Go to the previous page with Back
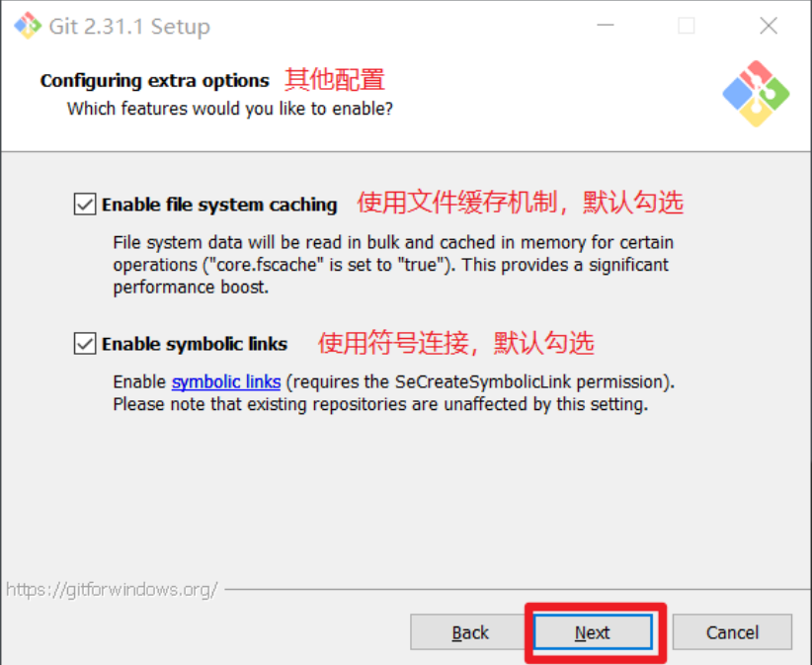Image resolution: width=812 pixels, height=665 pixels. 469,632
